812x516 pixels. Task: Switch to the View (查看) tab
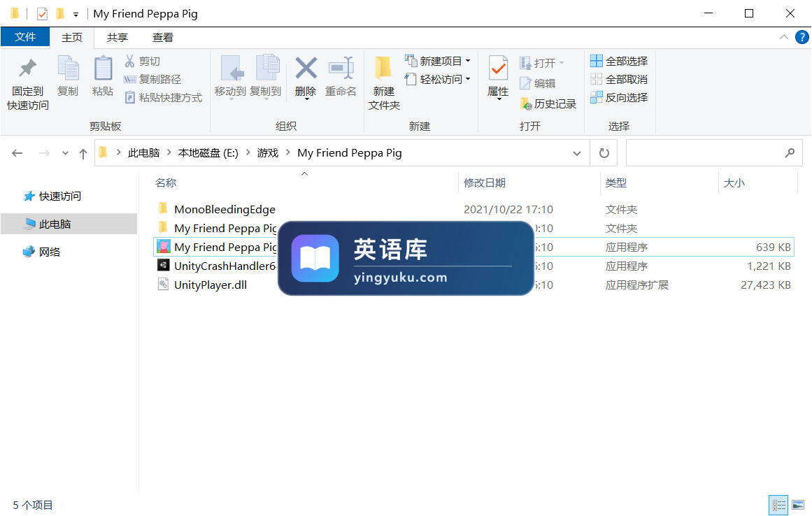coord(162,38)
